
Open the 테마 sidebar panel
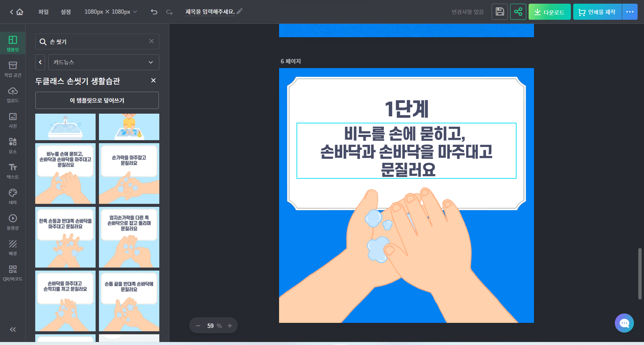[13, 196]
